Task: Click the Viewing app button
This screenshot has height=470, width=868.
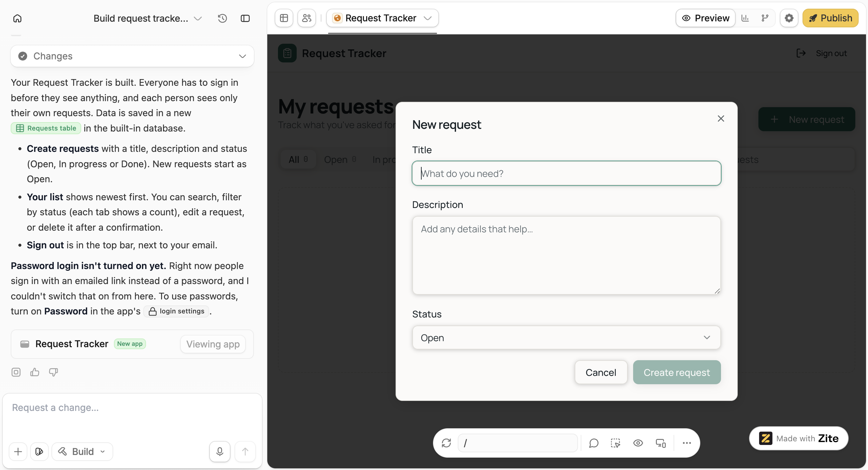Action: point(212,344)
